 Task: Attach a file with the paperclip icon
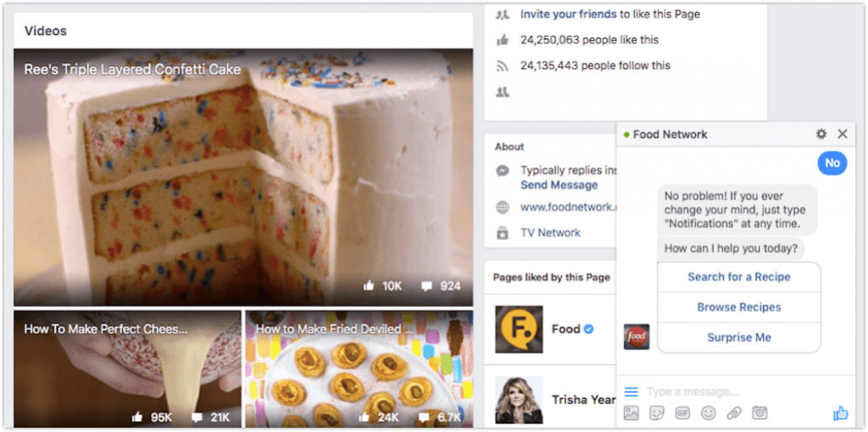(x=734, y=412)
